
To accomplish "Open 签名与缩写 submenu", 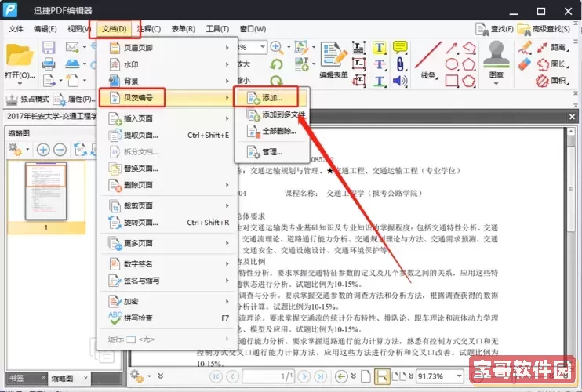I will pos(168,281).
